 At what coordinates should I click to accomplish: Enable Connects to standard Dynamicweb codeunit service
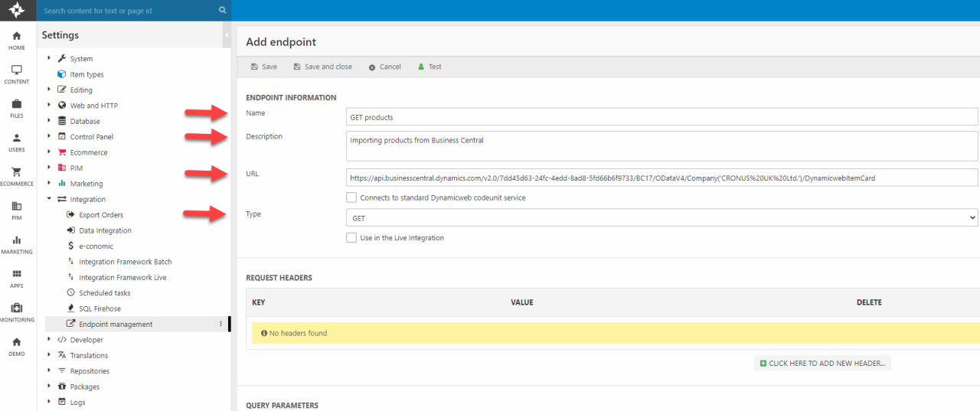point(351,197)
